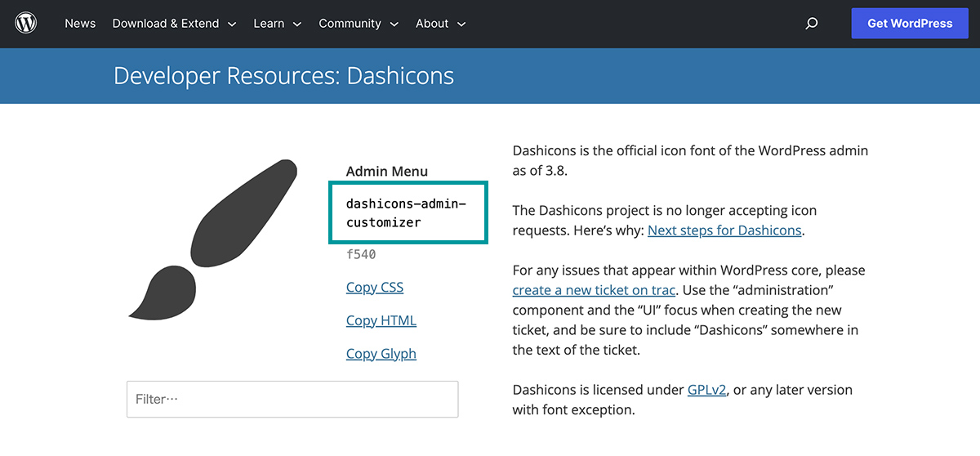The width and height of the screenshot is (980, 456).
Task: Open the GPLv2 license link
Action: click(x=707, y=390)
